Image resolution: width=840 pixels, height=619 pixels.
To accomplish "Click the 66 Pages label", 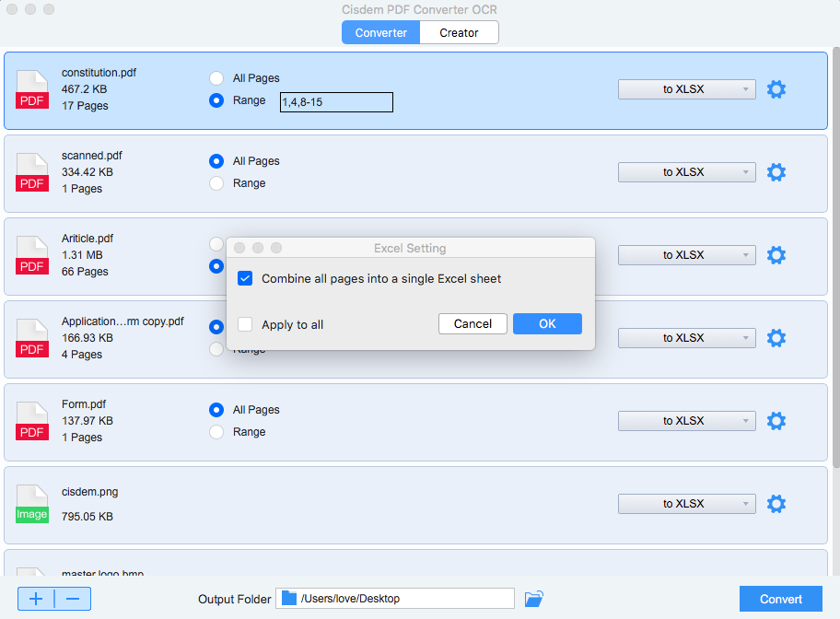I will click(x=85, y=272).
